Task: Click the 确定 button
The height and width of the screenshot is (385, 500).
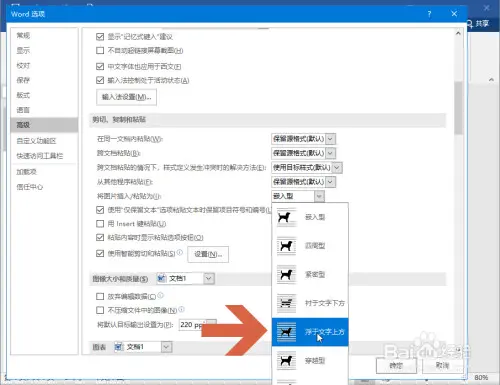Action: (x=396, y=366)
